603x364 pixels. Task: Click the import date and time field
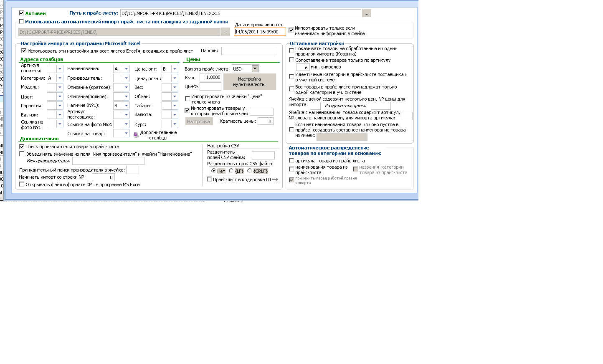tap(260, 32)
